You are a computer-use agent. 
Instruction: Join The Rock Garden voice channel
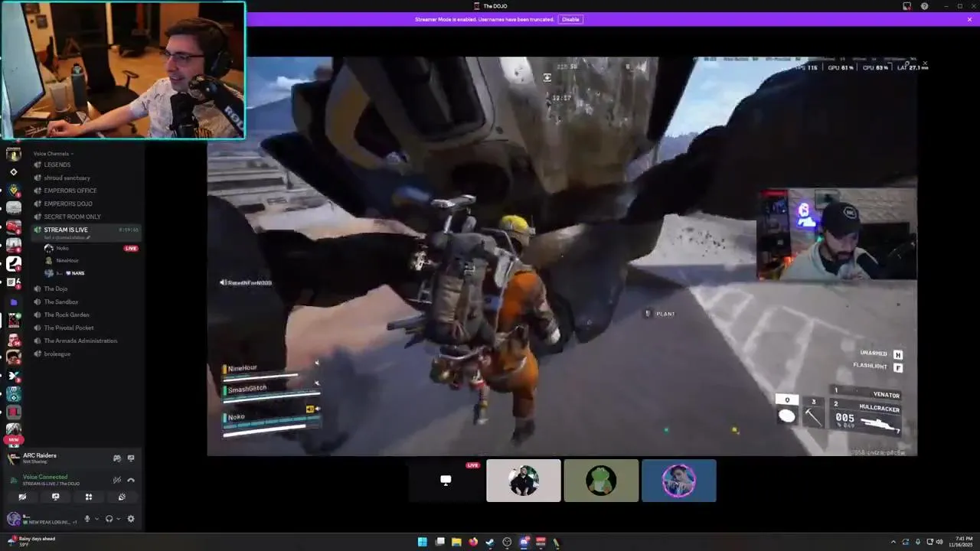67,315
